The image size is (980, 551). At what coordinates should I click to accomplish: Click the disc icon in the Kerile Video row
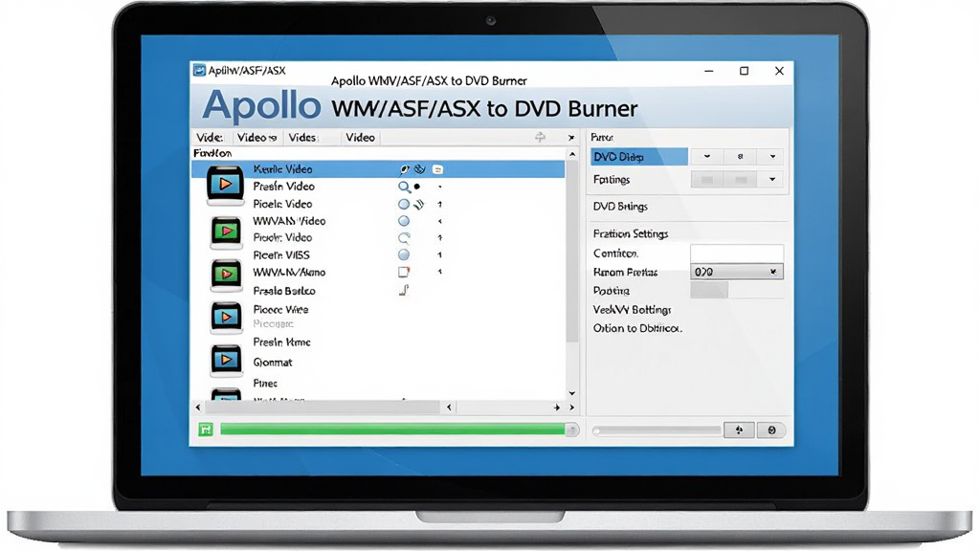[x=420, y=169]
